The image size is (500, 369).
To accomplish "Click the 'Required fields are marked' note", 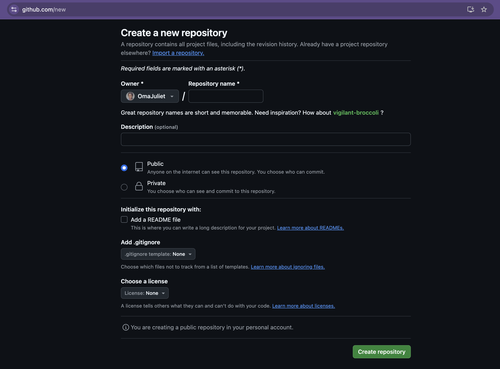I will [x=183, y=68].
